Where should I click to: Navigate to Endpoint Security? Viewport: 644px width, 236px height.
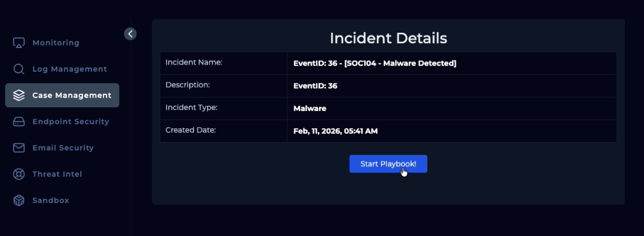coord(71,122)
